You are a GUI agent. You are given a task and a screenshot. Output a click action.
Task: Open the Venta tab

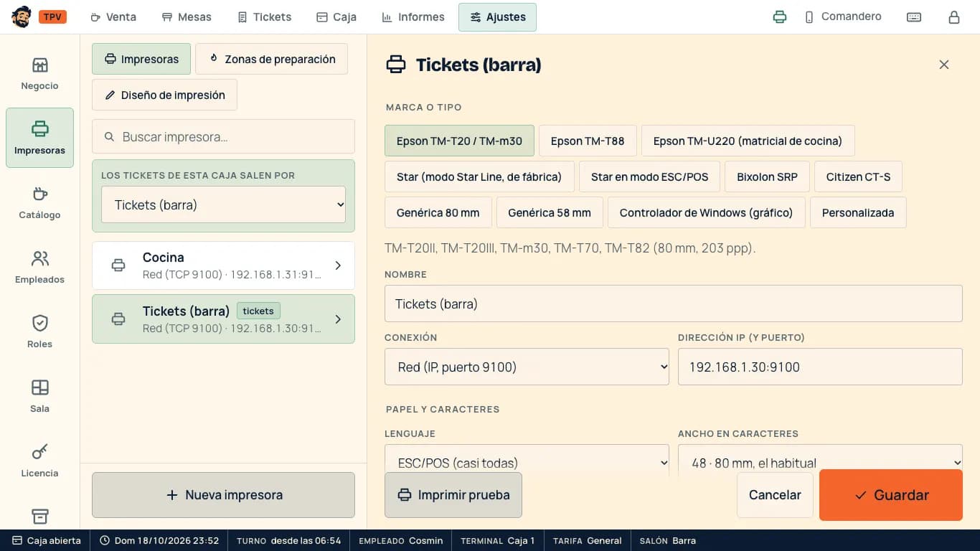pyautogui.click(x=113, y=17)
